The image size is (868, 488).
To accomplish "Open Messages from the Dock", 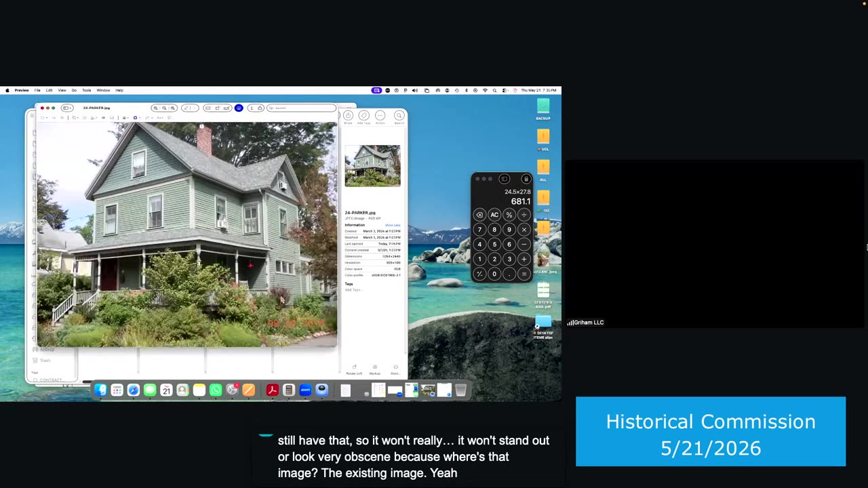I will pos(150,390).
